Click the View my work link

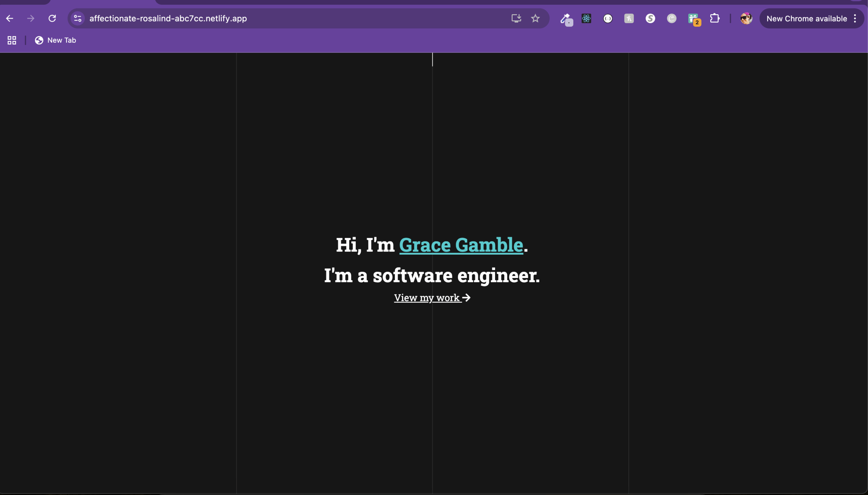(x=432, y=298)
